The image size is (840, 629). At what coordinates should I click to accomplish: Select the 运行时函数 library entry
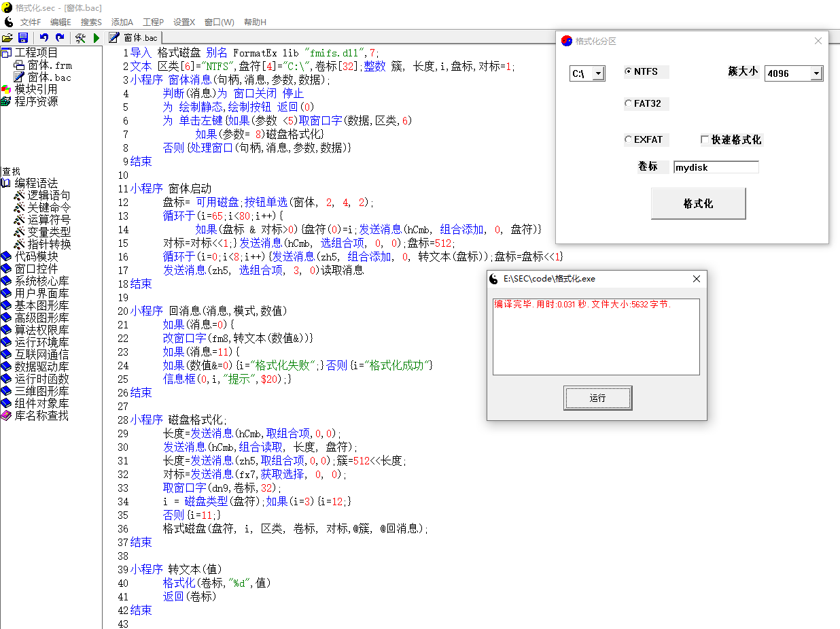[x=41, y=379]
